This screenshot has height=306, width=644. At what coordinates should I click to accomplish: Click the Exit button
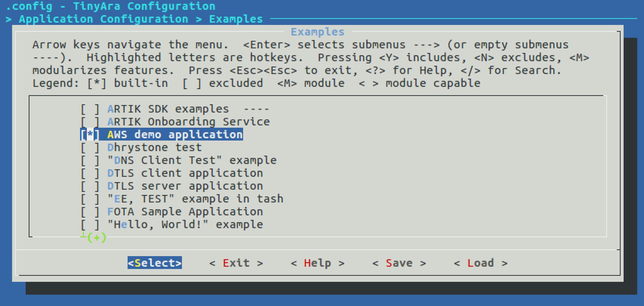click(x=236, y=263)
